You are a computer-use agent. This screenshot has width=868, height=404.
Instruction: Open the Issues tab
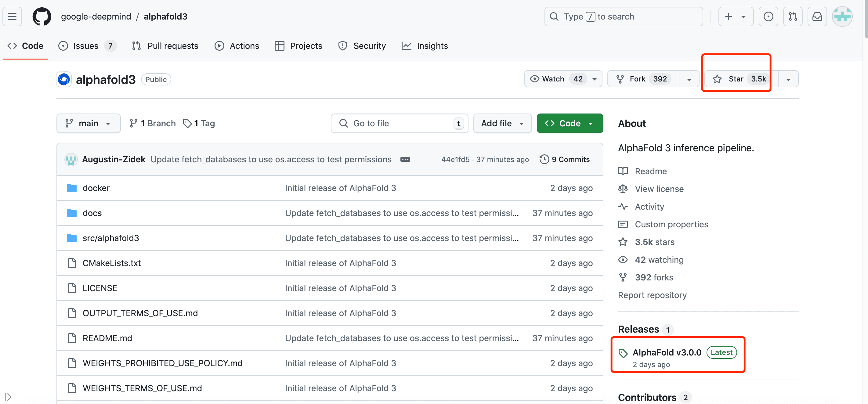click(87, 46)
